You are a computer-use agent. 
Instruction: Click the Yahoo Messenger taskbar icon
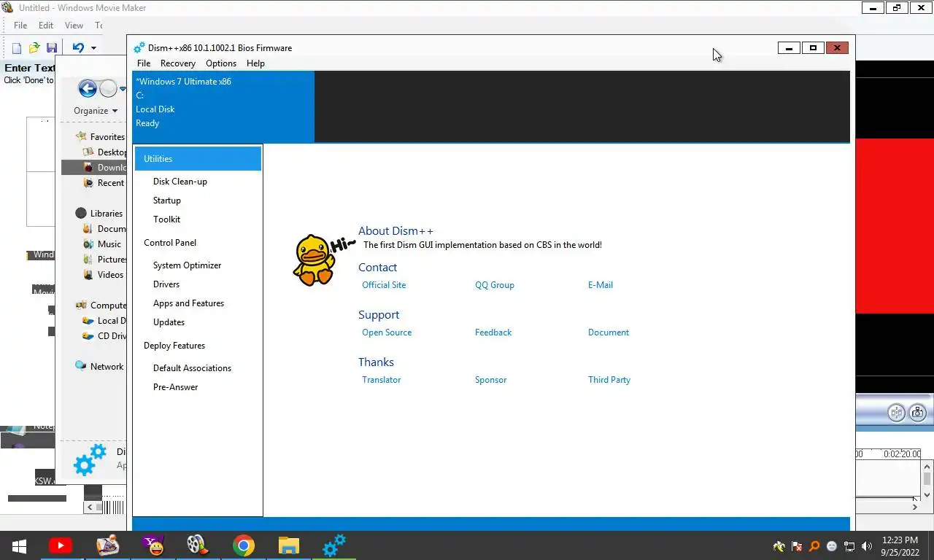click(153, 545)
